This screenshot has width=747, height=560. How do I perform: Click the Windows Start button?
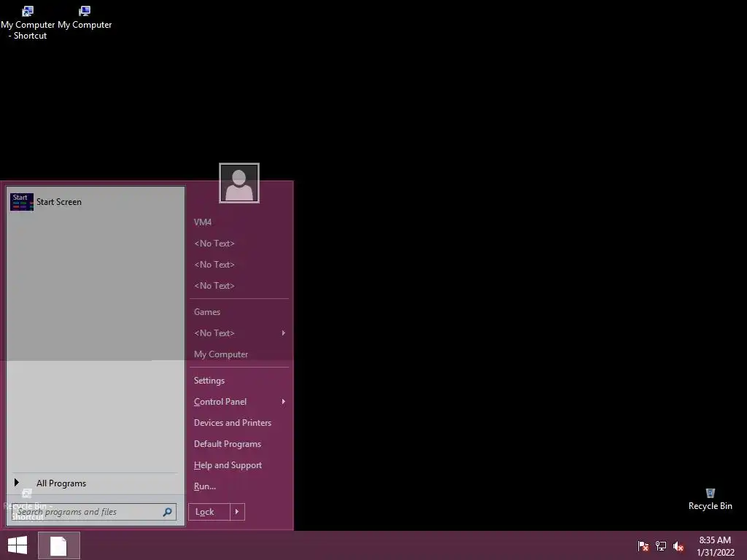[x=18, y=545]
